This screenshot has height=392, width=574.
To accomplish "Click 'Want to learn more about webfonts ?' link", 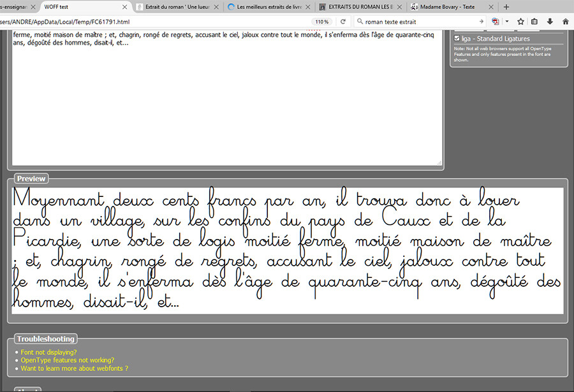I will pyautogui.click(x=74, y=368).
